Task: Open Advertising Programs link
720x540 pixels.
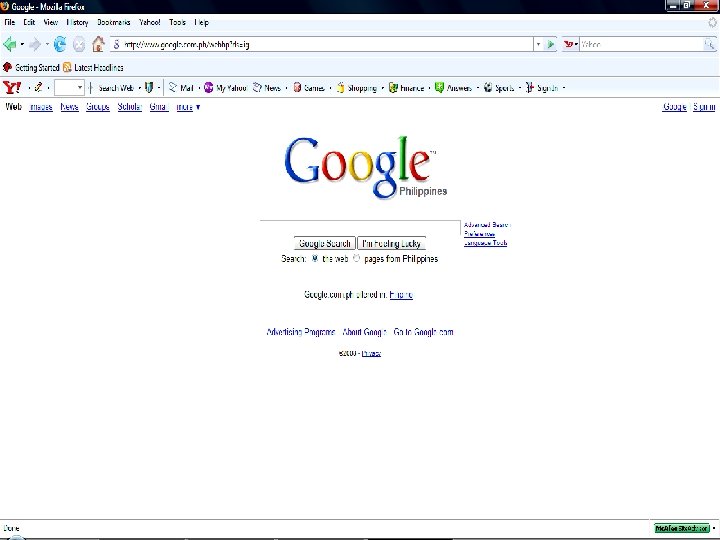Action: click(301, 332)
